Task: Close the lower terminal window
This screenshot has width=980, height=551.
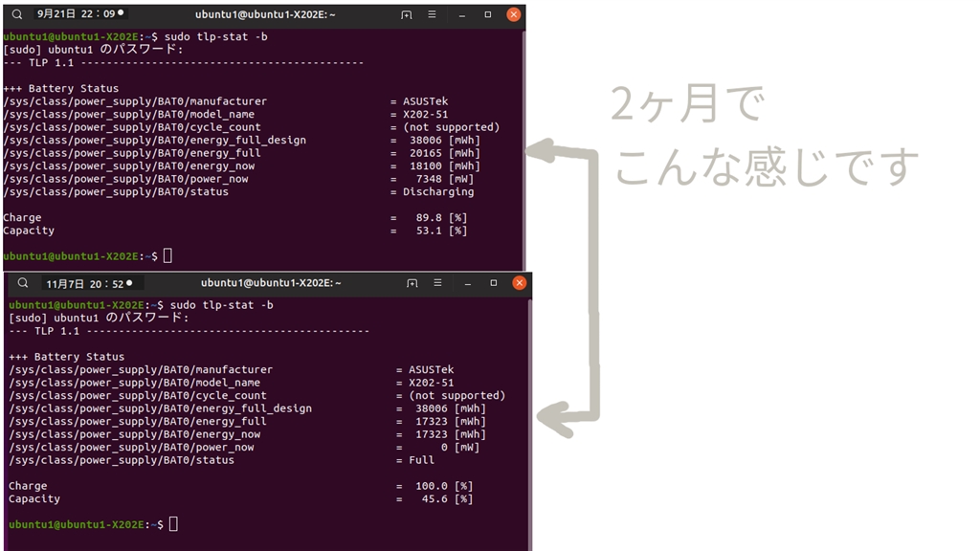Action: point(519,283)
